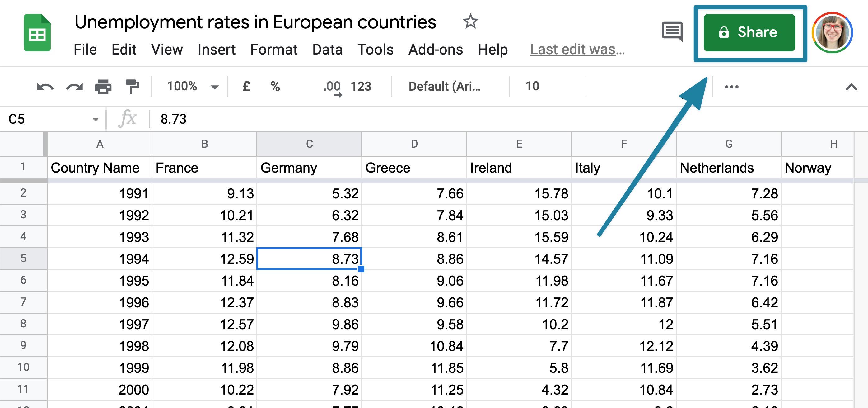
Task: Apply percent format to cell
Action: pyautogui.click(x=275, y=87)
